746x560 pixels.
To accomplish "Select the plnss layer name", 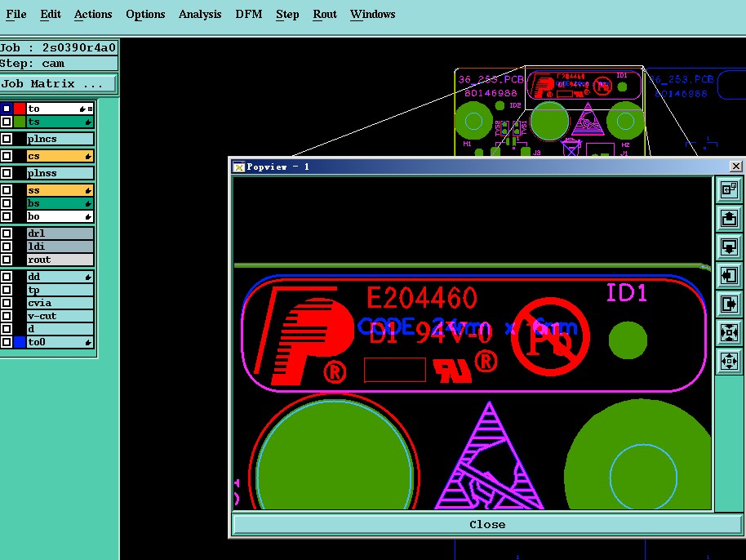I will [x=60, y=173].
